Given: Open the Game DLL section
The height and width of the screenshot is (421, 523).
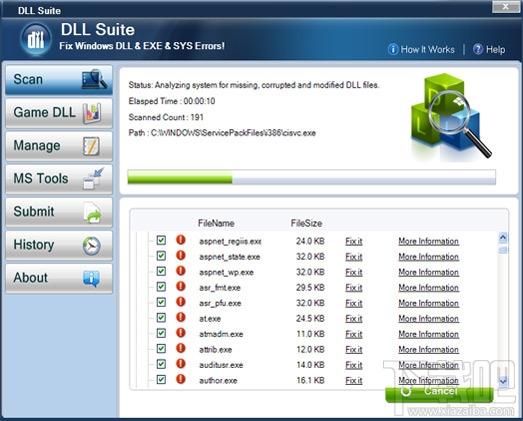Looking at the screenshot, I should 59,113.
